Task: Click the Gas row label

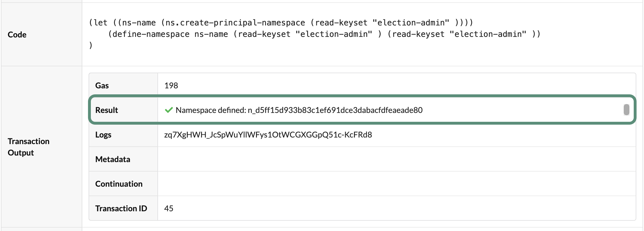Action: (x=102, y=85)
